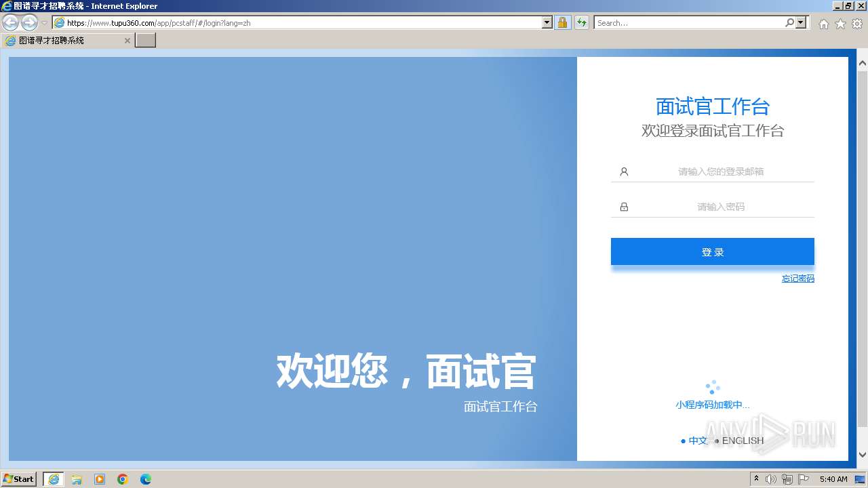Click the 小程序码加载中 text
This screenshot has width=868, height=488.
(x=713, y=405)
